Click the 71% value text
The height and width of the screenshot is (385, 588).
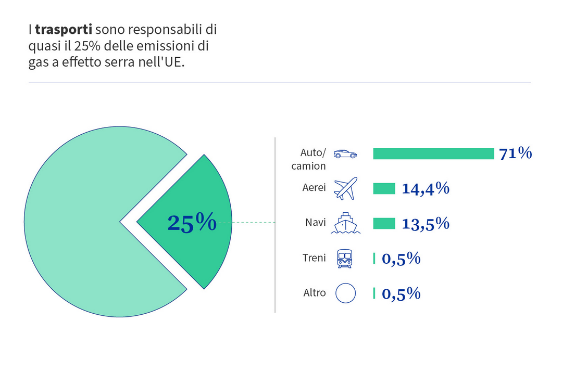pos(515,153)
